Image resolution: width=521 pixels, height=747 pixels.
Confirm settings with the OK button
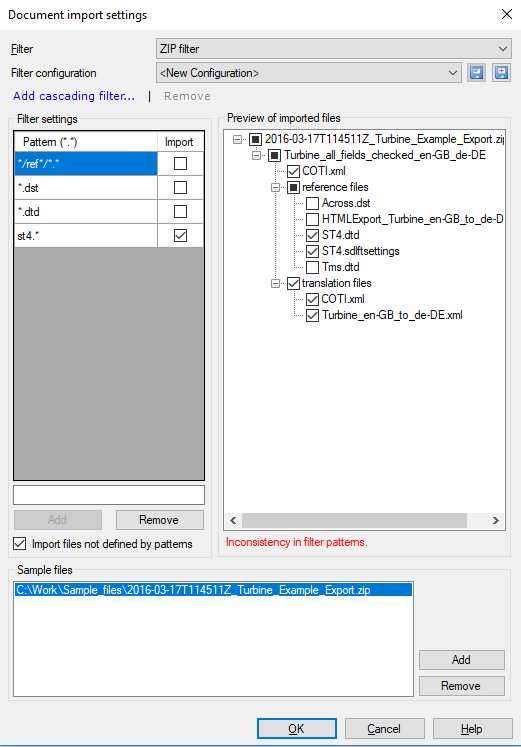tap(297, 729)
